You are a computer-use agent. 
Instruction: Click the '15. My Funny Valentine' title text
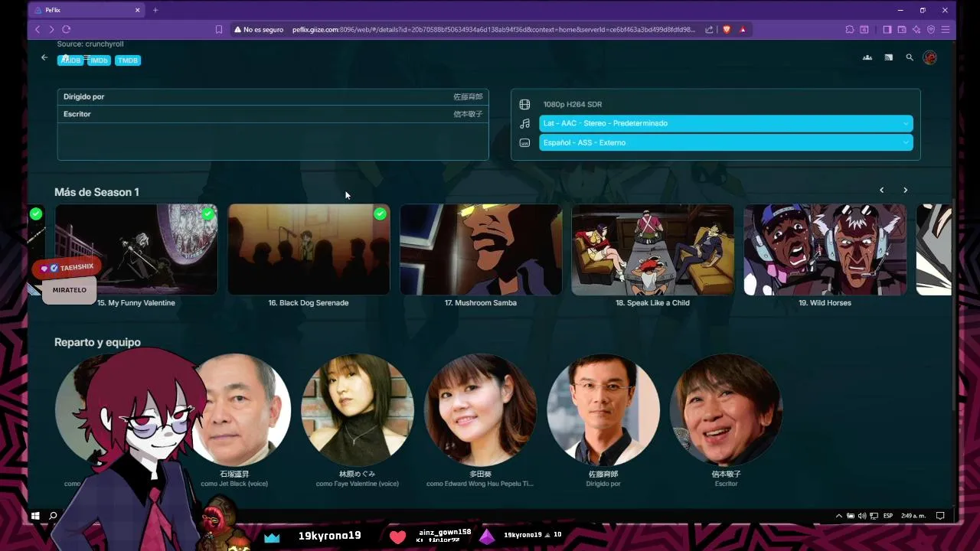pyautogui.click(x=136, y=303)
